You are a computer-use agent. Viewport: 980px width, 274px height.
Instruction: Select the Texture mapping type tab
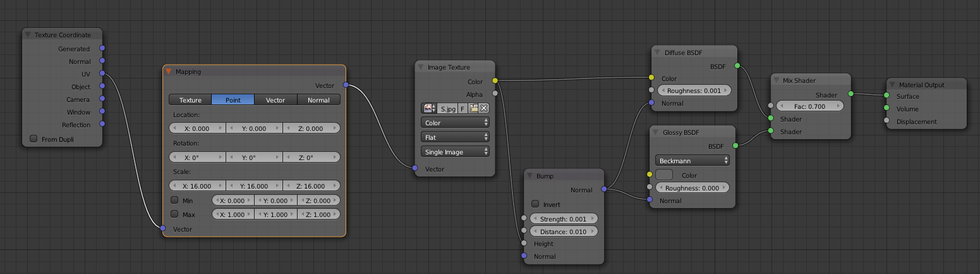coord(190,100)
